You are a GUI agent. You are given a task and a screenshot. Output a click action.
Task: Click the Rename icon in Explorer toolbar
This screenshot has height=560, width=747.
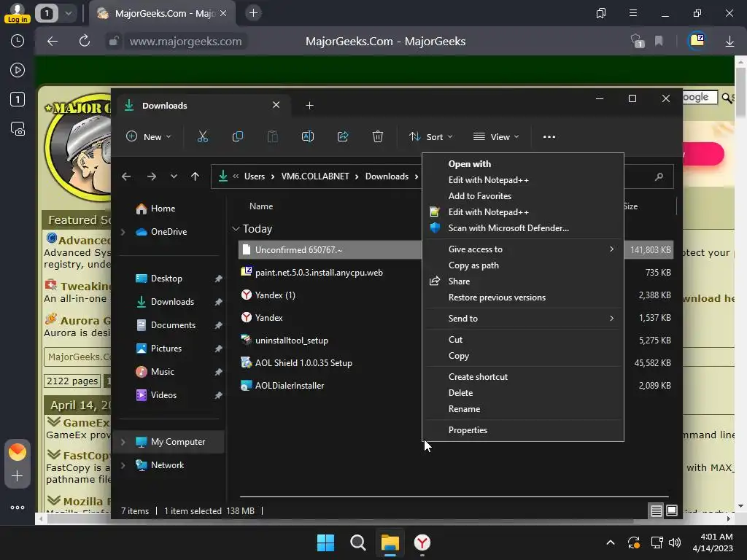click(x=308, y=136)
